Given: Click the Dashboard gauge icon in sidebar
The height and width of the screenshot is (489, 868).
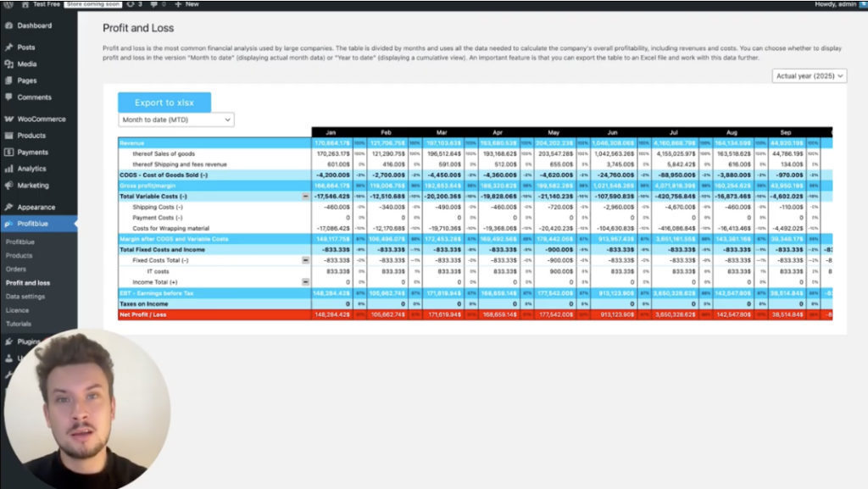Looking at the screenshot, I should tap(8, 26).
